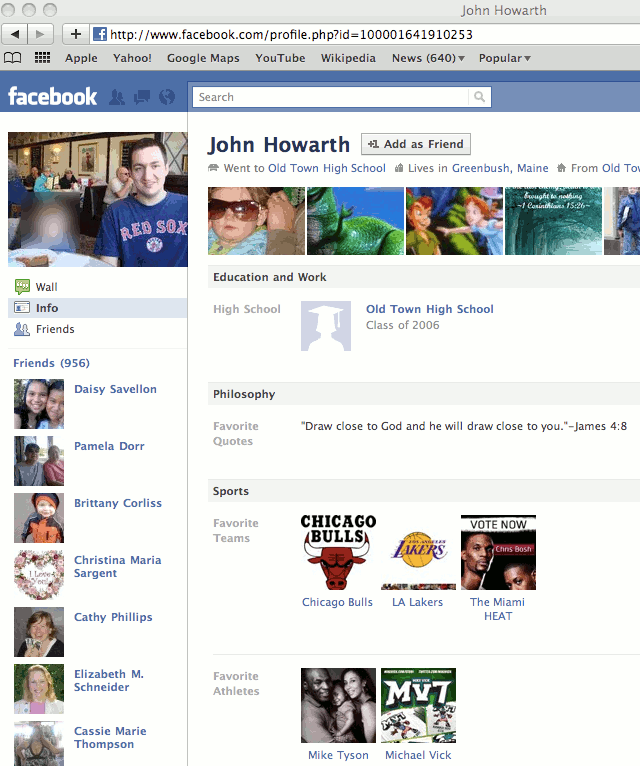Click the Facebook search field

[x=331, y=97]
